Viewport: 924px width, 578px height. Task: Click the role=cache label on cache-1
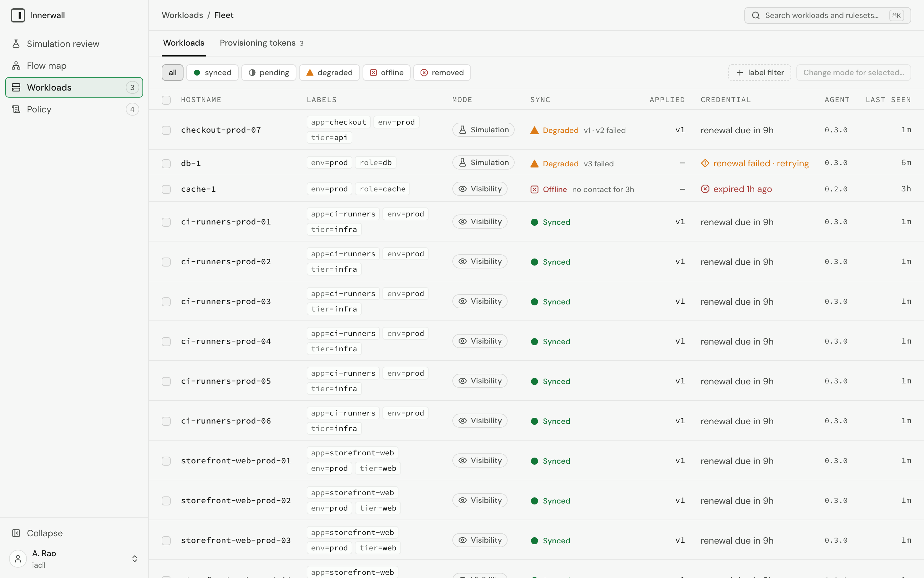[382, 189]
